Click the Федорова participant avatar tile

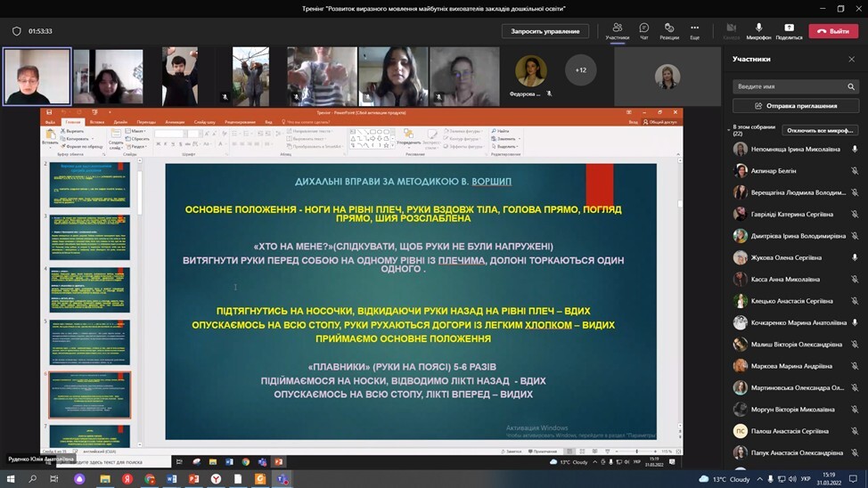click(x=531, y=71)
